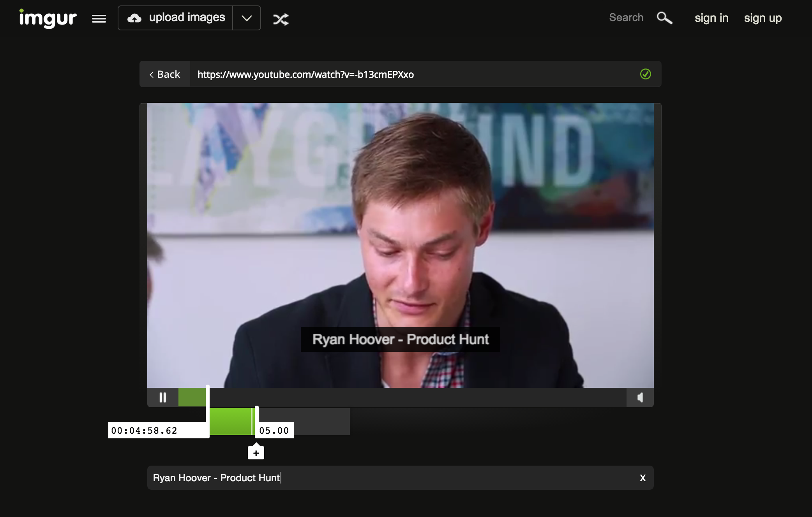Viewport: 812px width, 517px height.
Task: Clear caption text with X
Action: coord(643,478)
